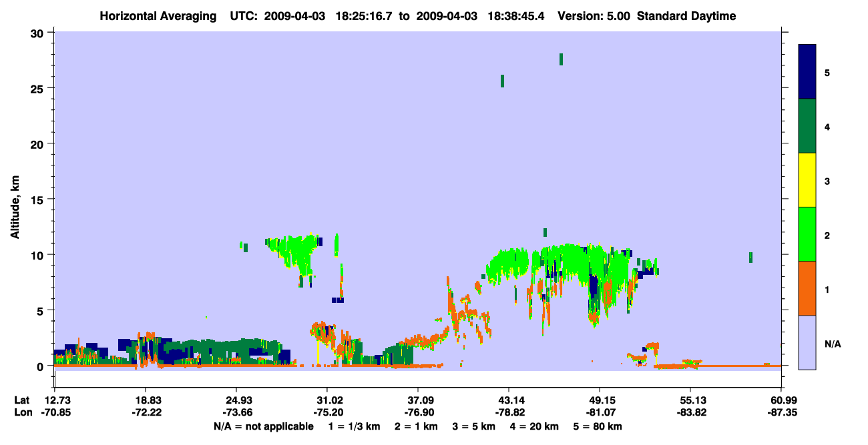Click the longitude value -72.22
Image resolution: width=868 pixels, height=445 pixels.
(146, 412)
